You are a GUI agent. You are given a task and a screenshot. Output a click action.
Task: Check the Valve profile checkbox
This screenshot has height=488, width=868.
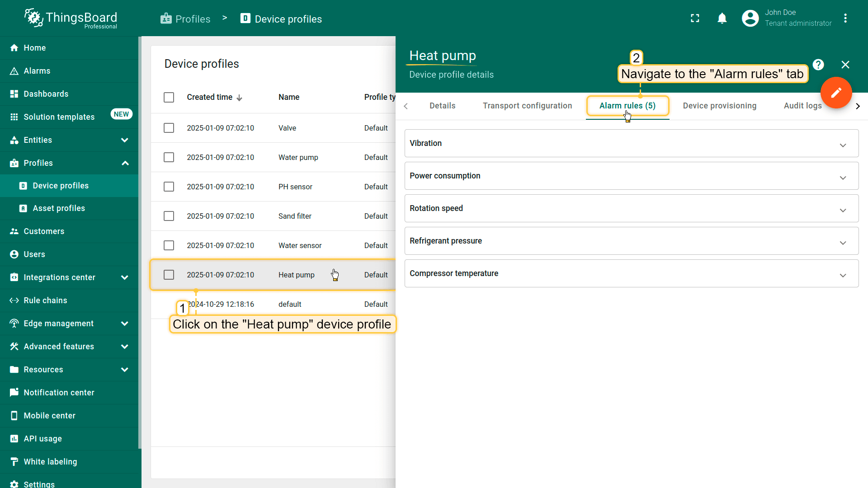169,128
